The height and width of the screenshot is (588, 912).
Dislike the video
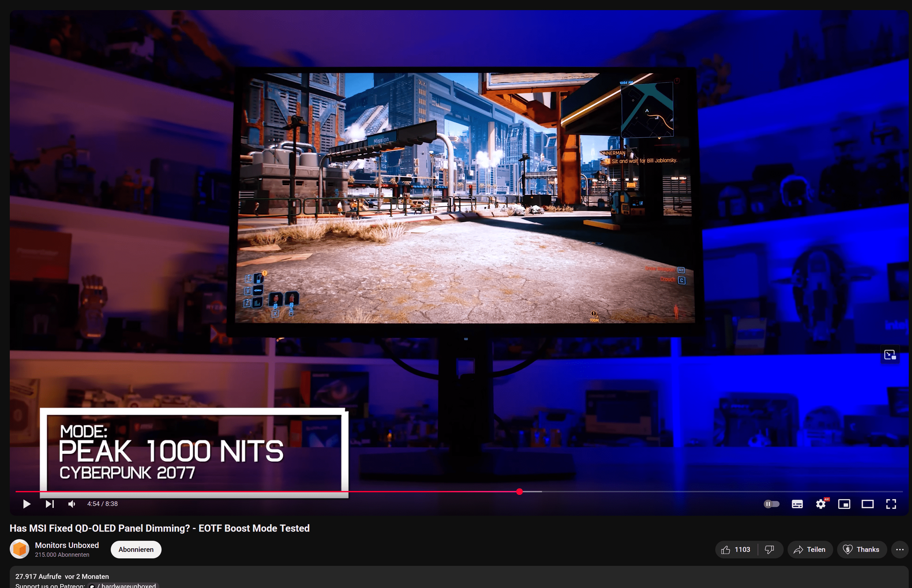tap(770, 550)
